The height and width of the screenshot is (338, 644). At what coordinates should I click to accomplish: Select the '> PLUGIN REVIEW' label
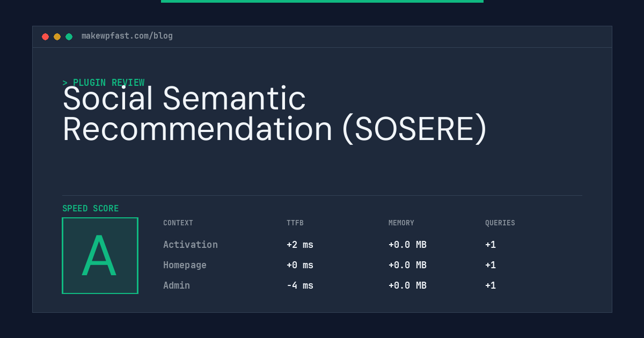pyautogui.click(x=104, y=83)
